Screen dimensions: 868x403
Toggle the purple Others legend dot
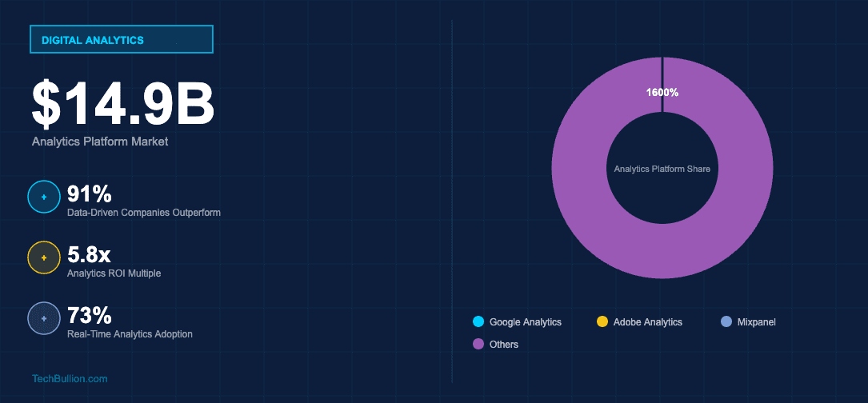click(479, 344)
